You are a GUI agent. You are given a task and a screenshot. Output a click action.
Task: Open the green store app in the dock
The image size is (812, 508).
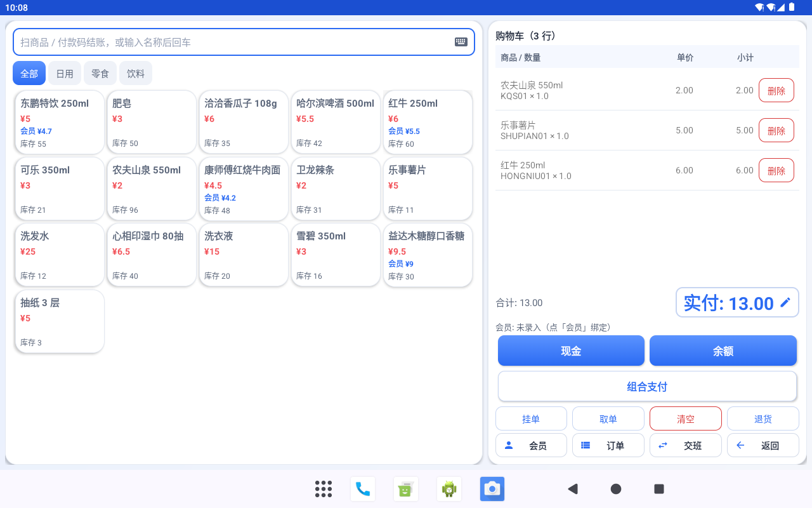pyautogui.click(x=406, y=489)
